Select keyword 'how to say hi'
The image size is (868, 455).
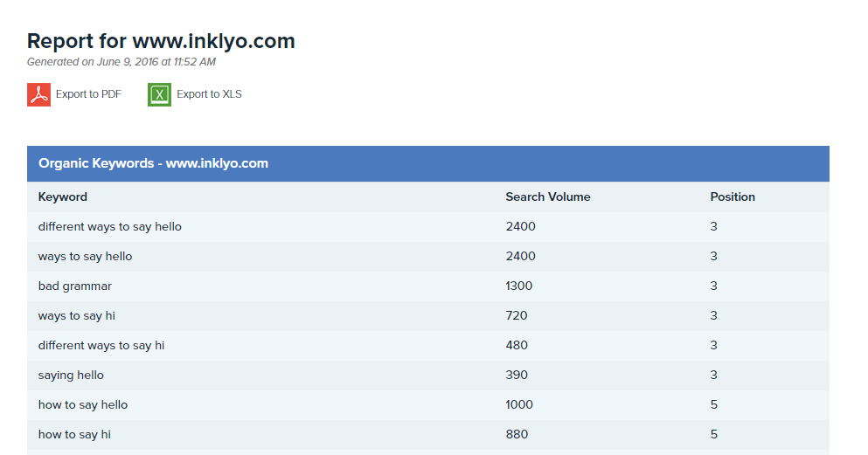point(74,435)
